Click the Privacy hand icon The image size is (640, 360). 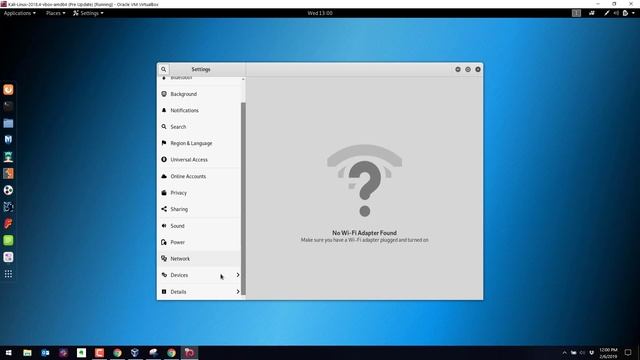click(164, 193)
